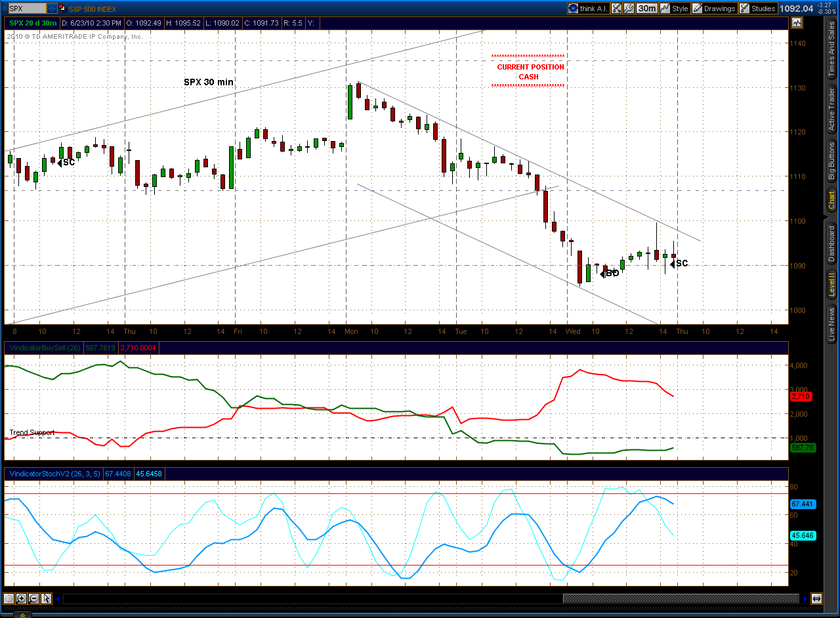Open the Style menu

[675, 9]
